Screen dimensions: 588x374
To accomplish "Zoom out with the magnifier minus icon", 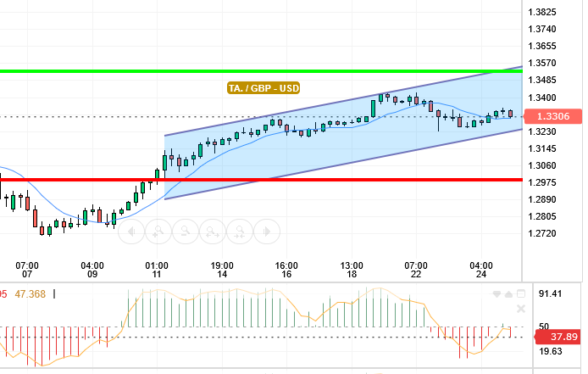I will [186, 232].
